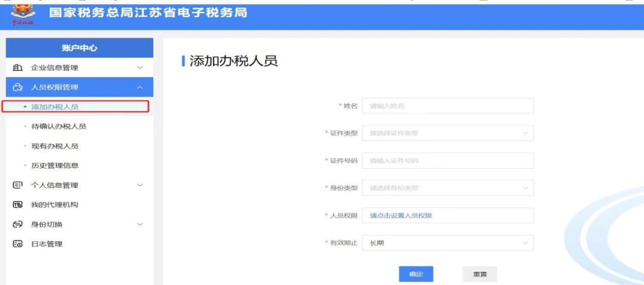Viewport: 644px width, 285px height.
Task: Open 日志管理 menu item
Action: click(47, 244)
